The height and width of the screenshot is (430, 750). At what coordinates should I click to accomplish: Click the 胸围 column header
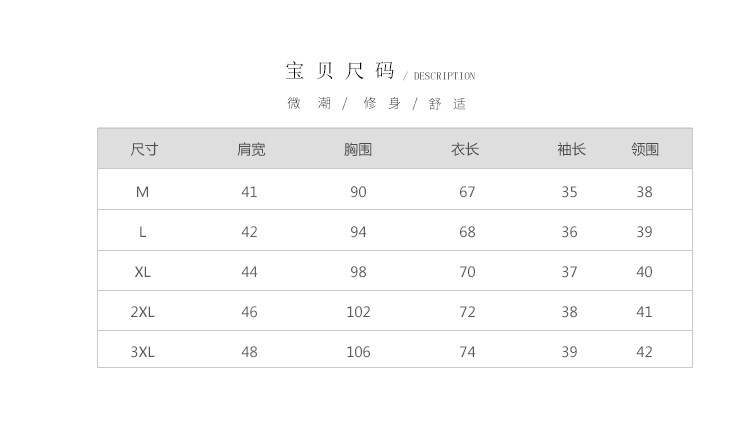coord(358,150)
